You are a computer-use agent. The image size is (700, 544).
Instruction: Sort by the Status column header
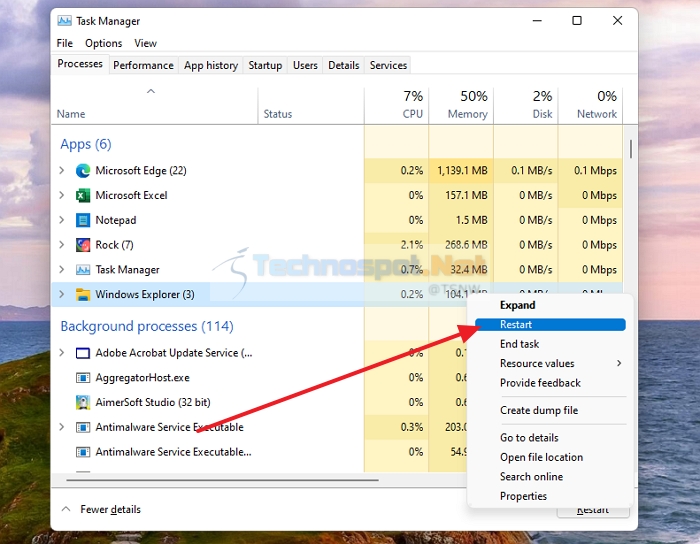coord(311,106)
